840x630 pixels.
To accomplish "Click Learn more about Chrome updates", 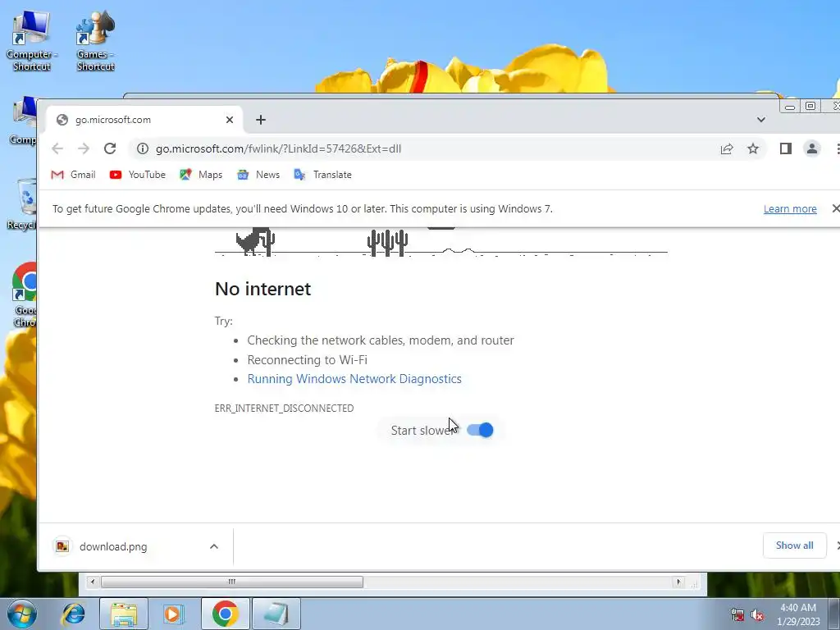I will click(790, 209).
